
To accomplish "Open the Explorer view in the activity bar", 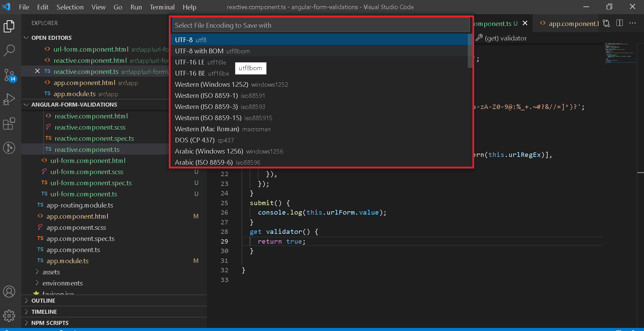I will (9, 26).
